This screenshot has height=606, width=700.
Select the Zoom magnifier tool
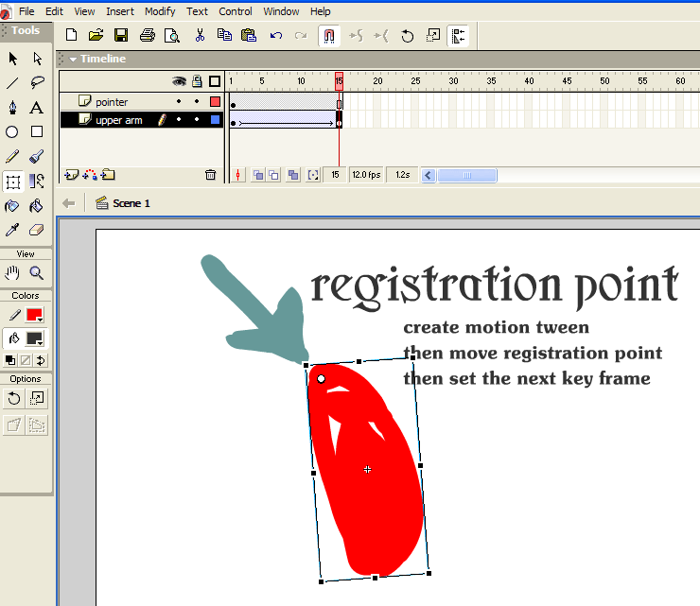(x=37, y=273)
